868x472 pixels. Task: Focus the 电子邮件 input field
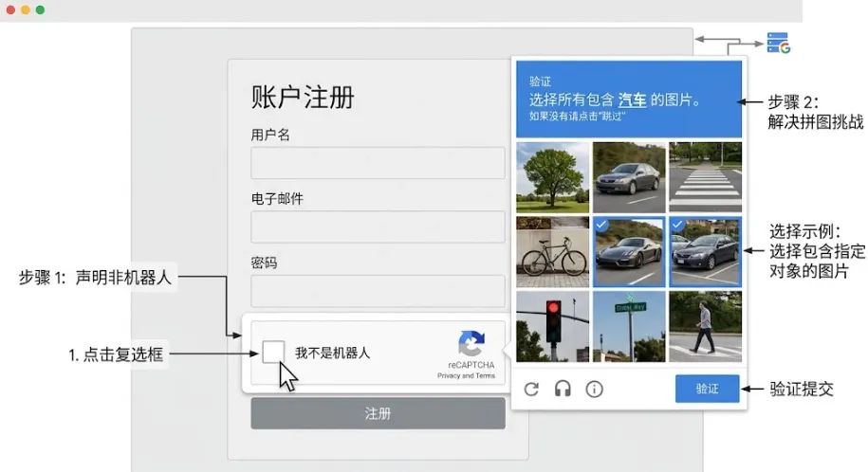point(378,227)
